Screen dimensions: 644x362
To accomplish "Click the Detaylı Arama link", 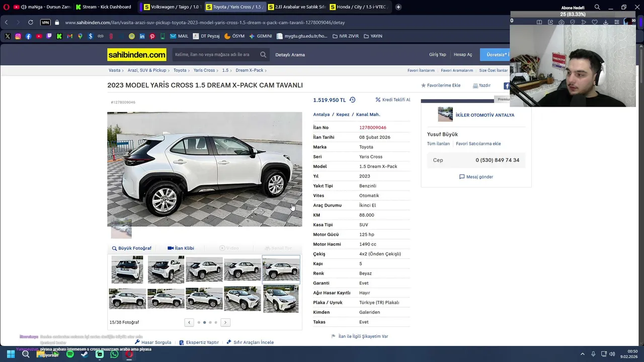I will pyautogui.click(x=290, y=54).
